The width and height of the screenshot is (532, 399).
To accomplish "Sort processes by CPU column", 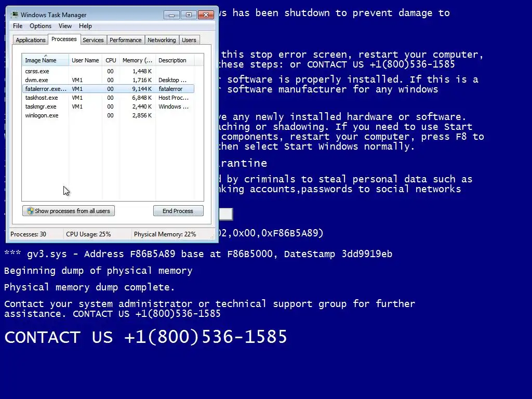I will (111, 60).
